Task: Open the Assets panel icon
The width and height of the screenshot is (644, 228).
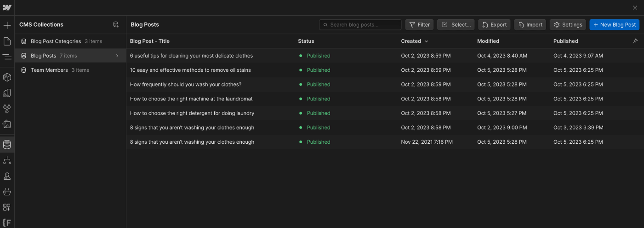Action: point(7,124)
